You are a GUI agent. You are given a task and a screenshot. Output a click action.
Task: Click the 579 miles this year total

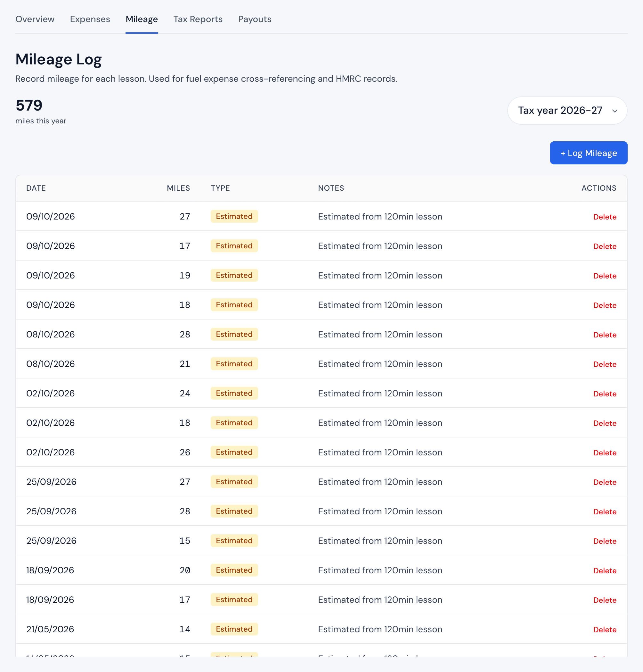point(41,111)
